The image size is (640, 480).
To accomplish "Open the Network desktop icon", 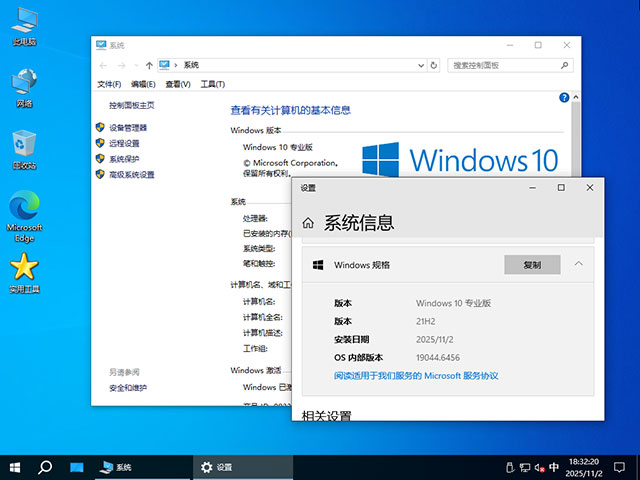I will (24, 88).
